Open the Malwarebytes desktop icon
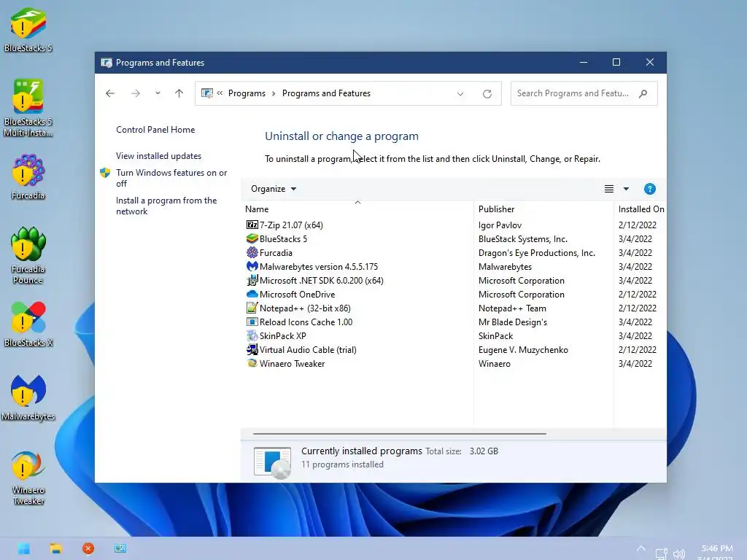 coord(28,398)
